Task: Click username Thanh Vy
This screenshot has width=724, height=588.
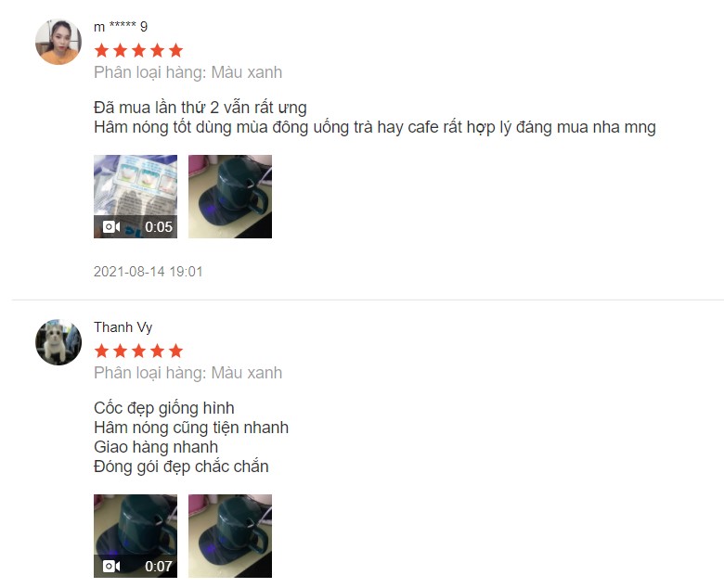Action: [x=123, y=327]
